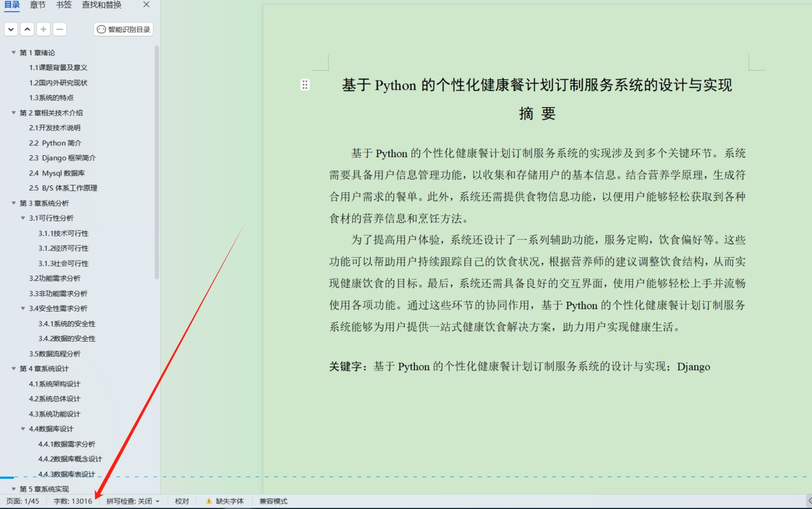The height and width of the screenshot is (509, 812).
Task: Close the navigation pane with the X
Action: 146,5
